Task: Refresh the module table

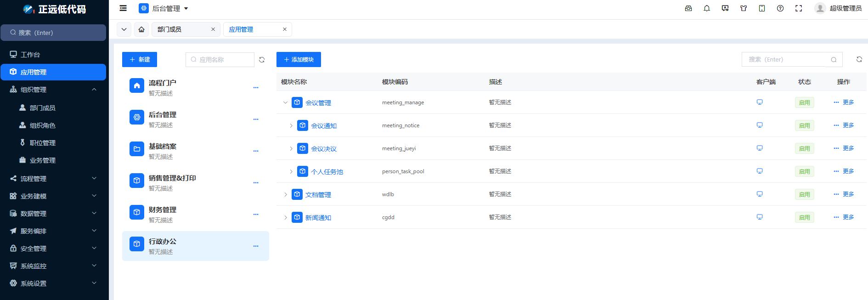Action: [x=859, y=59]
